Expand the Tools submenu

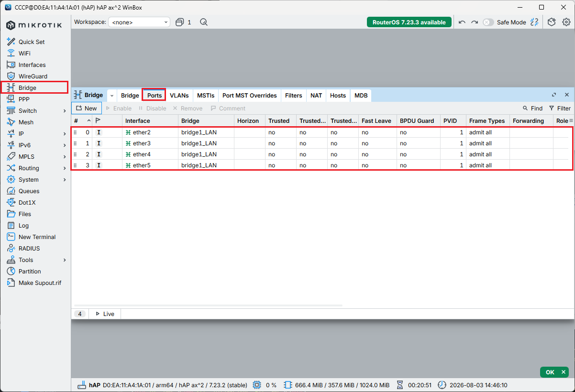pos(65,260)
